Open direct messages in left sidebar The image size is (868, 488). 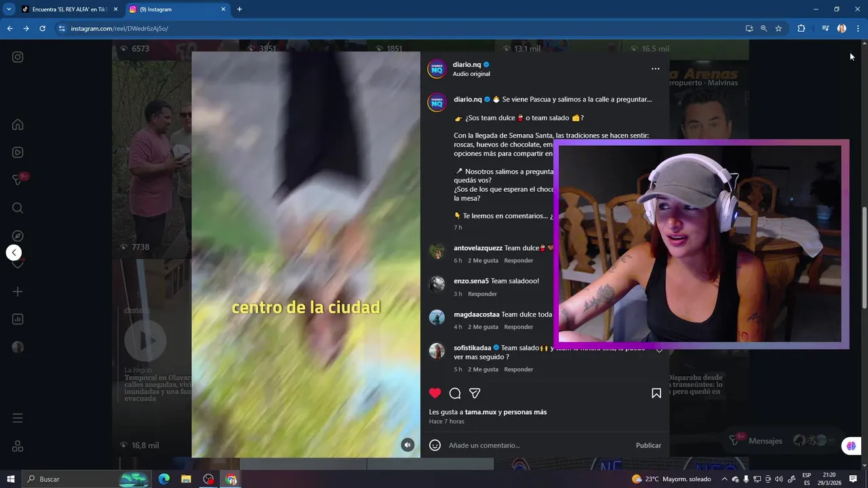point(18,180)
